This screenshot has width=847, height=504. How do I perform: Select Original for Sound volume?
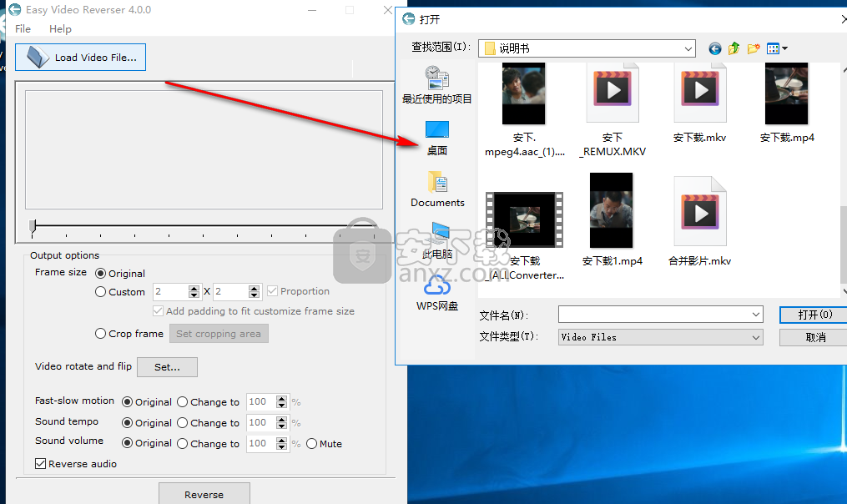tap(127, 443)
